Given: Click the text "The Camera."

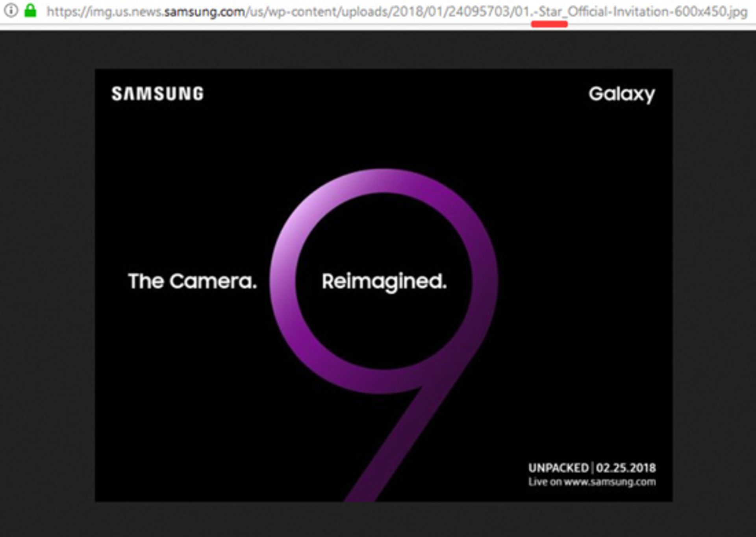Looking at the screenshot, I should tap(193, 281).
